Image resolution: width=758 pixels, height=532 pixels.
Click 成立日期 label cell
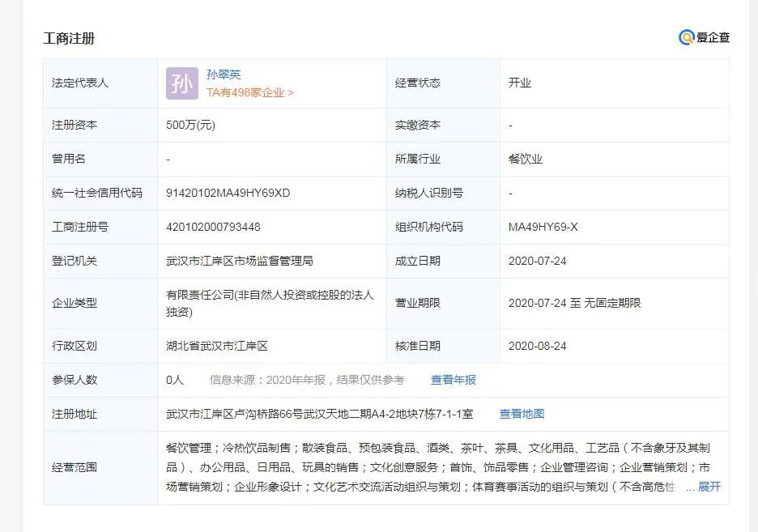443,261
